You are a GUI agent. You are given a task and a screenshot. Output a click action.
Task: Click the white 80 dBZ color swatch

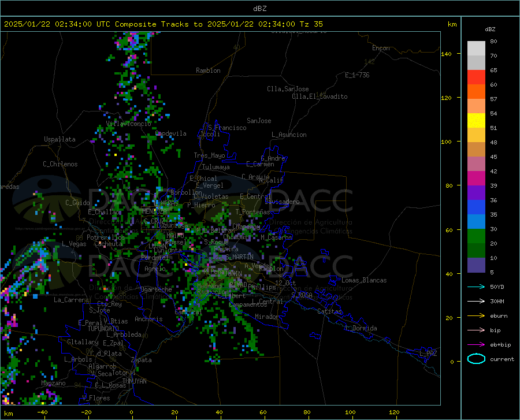point(476,49)
